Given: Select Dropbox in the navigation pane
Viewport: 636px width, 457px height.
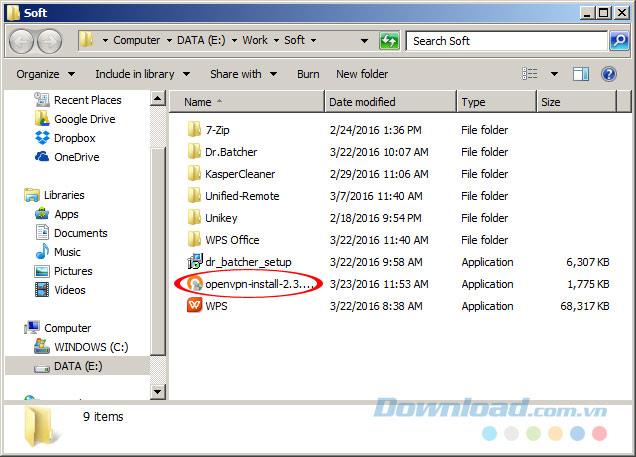Looking at the screenshot, I should (75, 138).
